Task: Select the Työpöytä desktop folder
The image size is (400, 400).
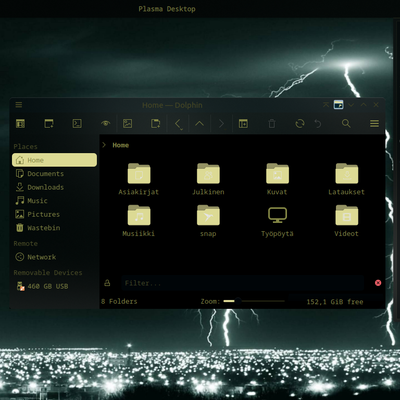Action: (277, 221)
